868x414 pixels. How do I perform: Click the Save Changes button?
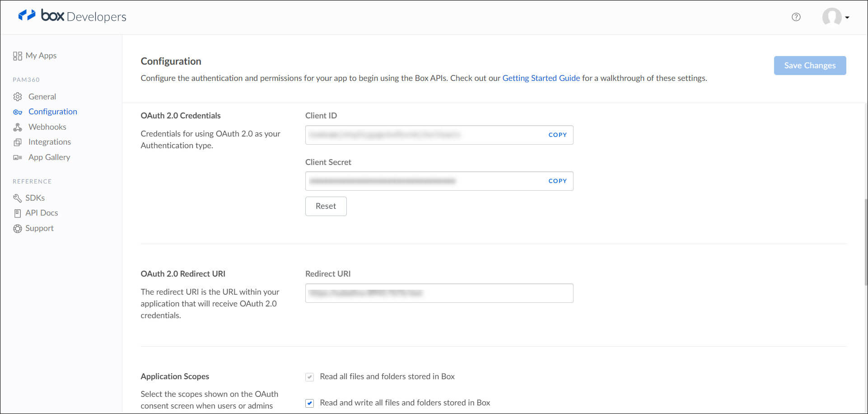point(810,66)
